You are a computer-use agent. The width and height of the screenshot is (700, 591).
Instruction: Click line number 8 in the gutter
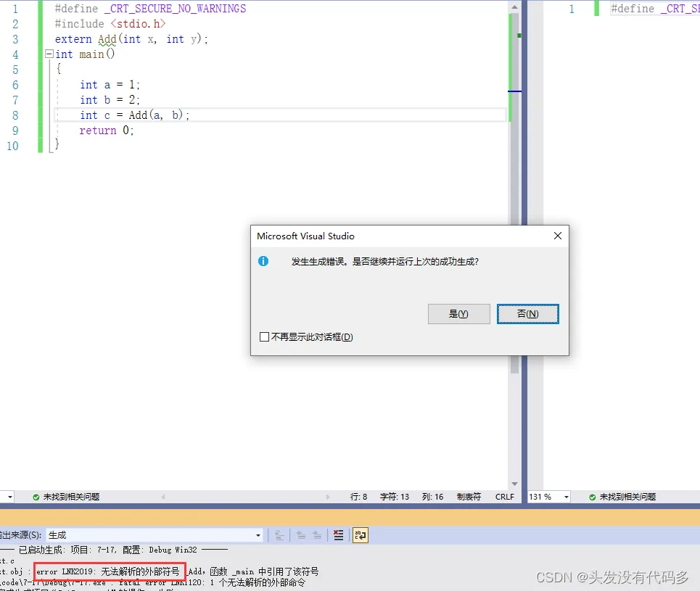pyautogui.click(x=15, y=115)
